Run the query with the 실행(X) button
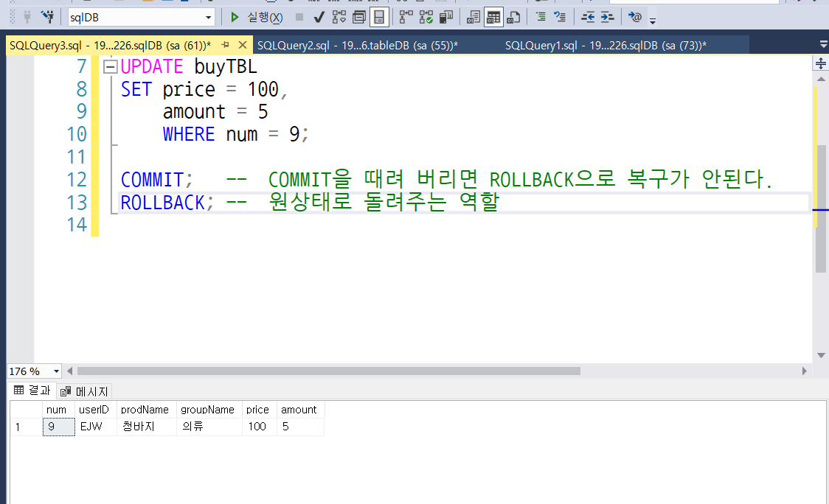Image resolution: width=829 pixels, height=504 pixels. 257,18
